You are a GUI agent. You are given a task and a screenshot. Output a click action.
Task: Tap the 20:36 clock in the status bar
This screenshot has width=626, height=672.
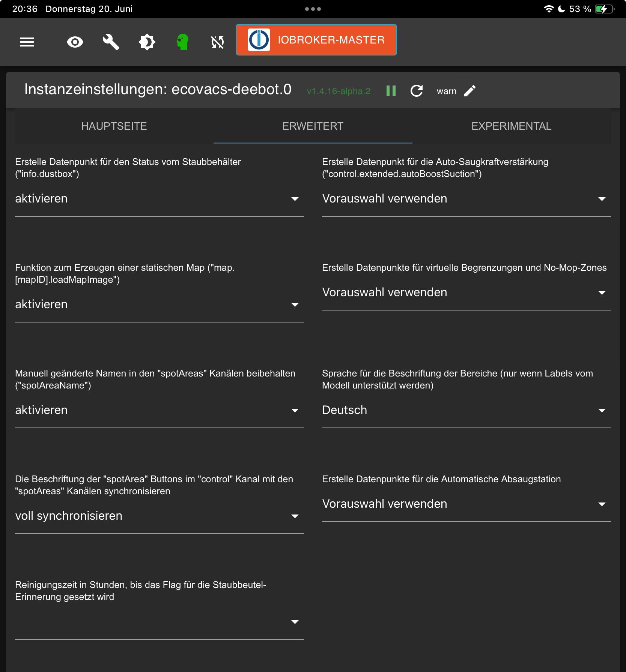pyautogui.click(x=25, y=9)
